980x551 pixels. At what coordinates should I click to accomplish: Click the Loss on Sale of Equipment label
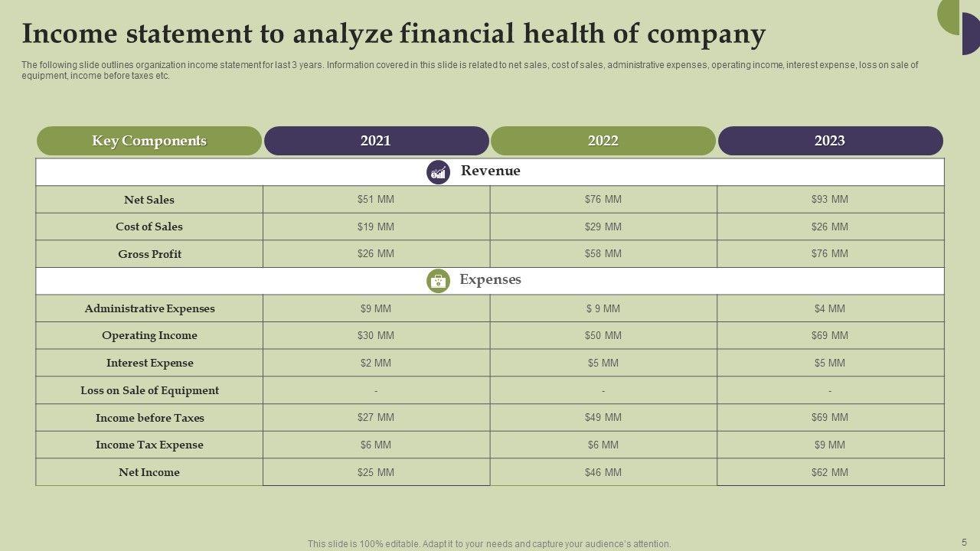click(x=149, y=390)
